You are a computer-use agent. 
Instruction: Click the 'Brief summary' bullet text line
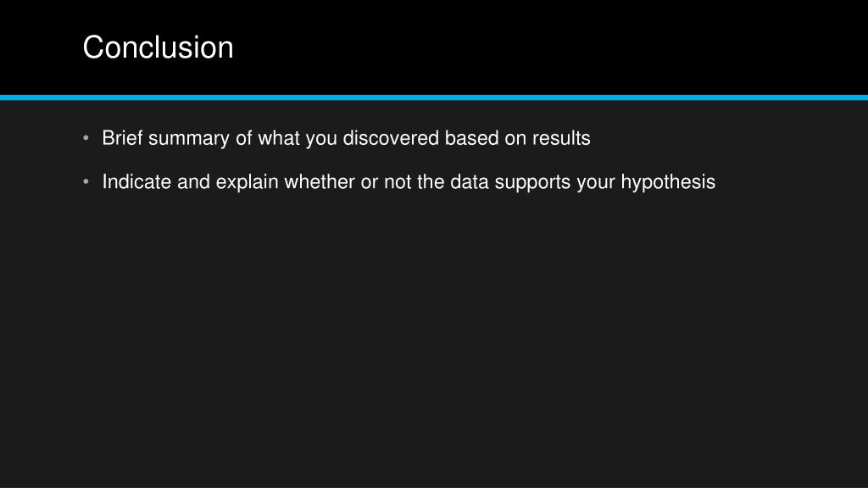tap(346, 138)
